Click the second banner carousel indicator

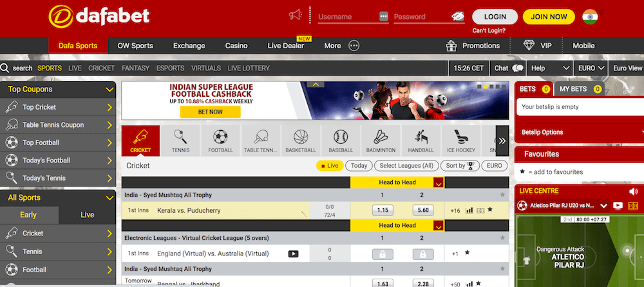486,87
